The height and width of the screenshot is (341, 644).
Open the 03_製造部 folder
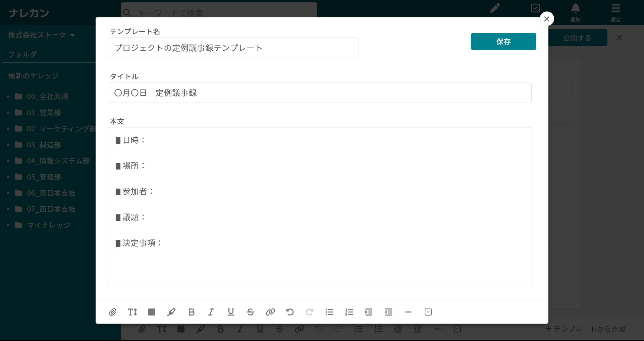coord(44,145)
